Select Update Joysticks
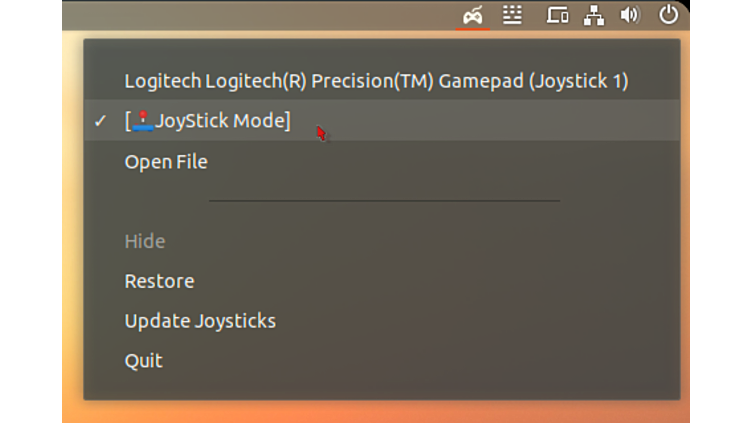 click(x=200, y=321)
